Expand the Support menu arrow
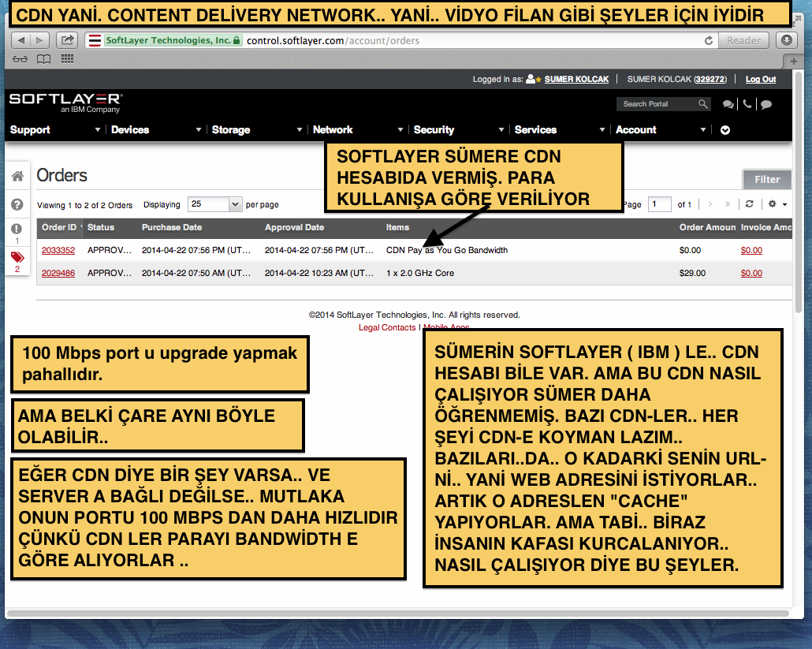This screenshot has height=649, width=812. [x=97, y=129]
